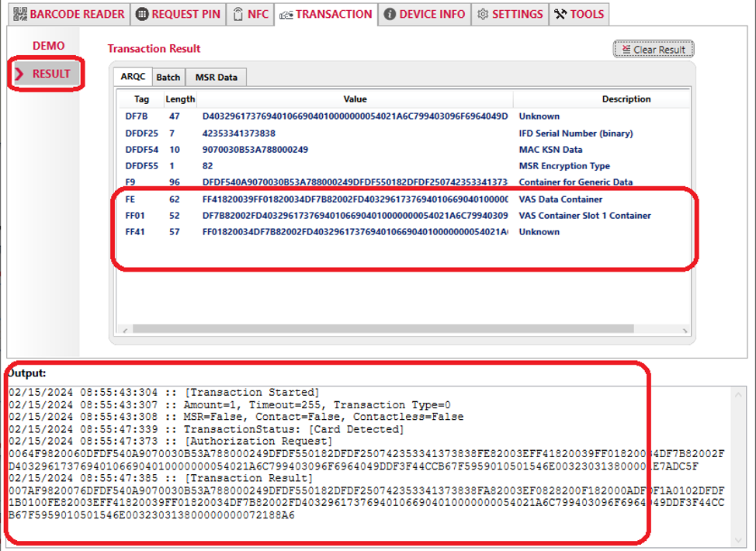This screenshot has height=551, width=756.
Task: Select the FF01 tag row
Action: pos(404,216)
